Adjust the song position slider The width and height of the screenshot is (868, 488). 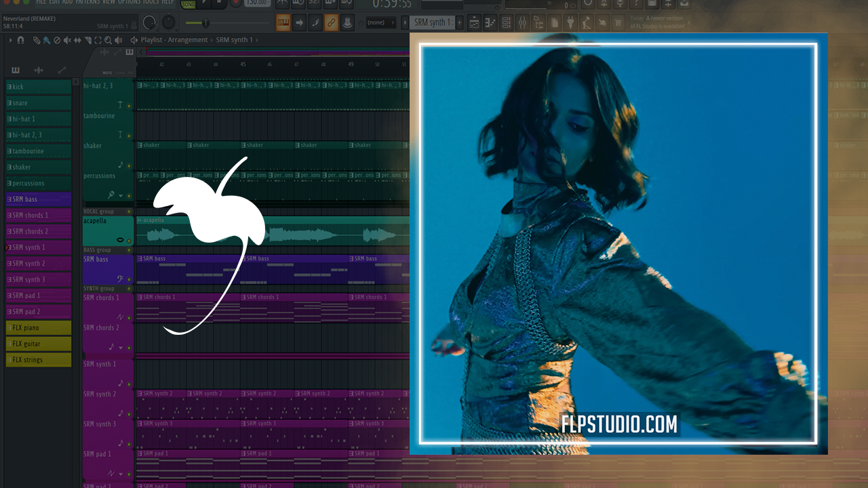click(x=227, y=23)
